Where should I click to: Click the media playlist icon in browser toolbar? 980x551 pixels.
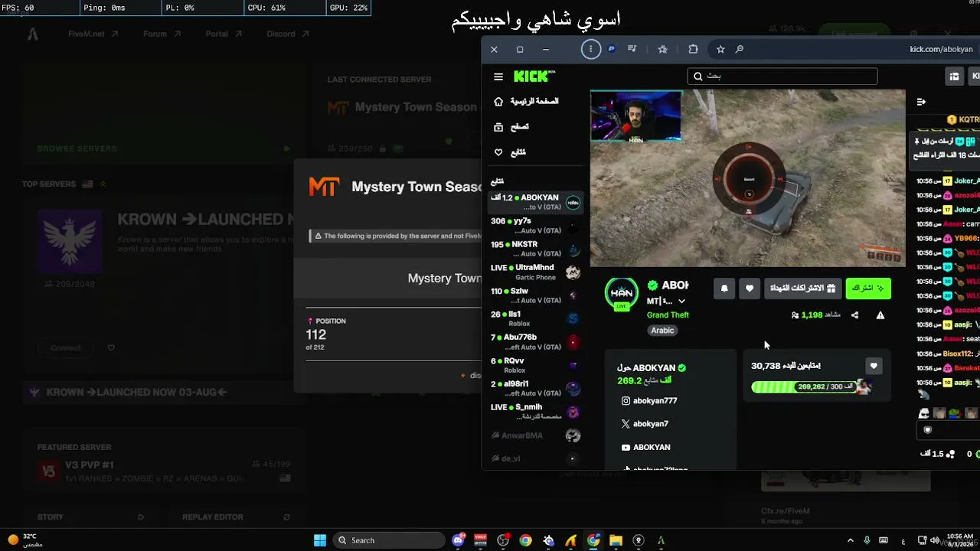pyautogui.click(x=632, y=49)
